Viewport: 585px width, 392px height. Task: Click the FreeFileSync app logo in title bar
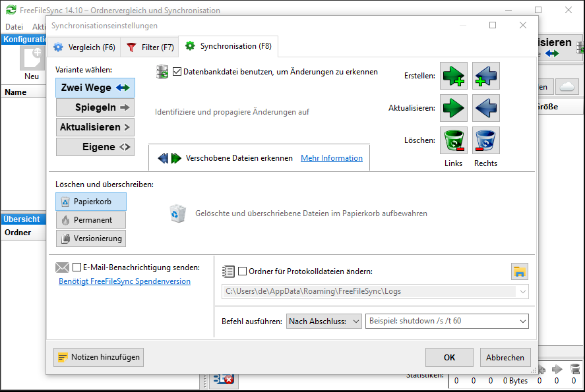pos(11,10)
